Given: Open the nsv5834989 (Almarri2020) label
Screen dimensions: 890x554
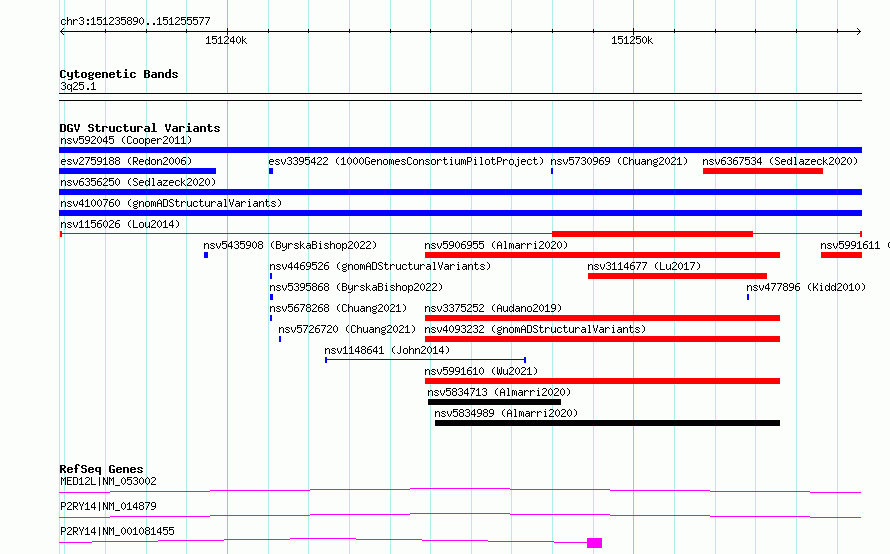Looking at the screenshot, I should click(506, 413).
